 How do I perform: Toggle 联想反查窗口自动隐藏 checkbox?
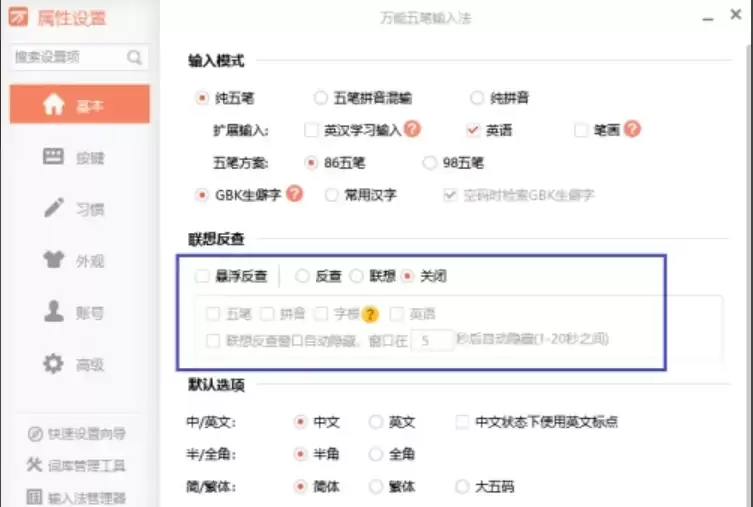pyautogui.click(x=213, y=341)
